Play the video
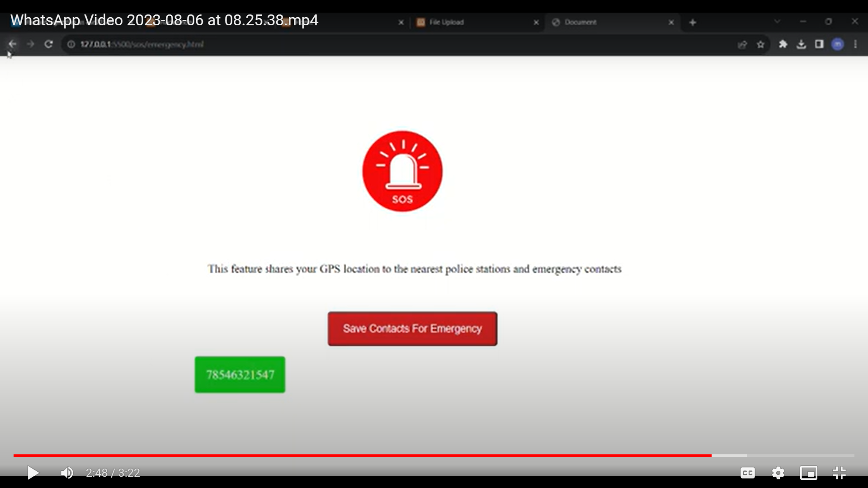Screen dimensions: 868x488 tap(33, 473)
